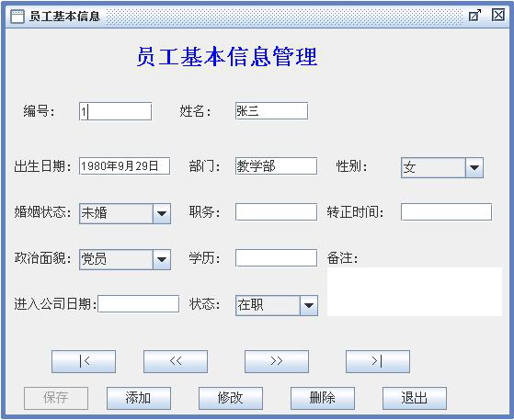Viewport: 514px width, 420px height.
Task: Click the 删除 button
Action: (x=323, y=398)
